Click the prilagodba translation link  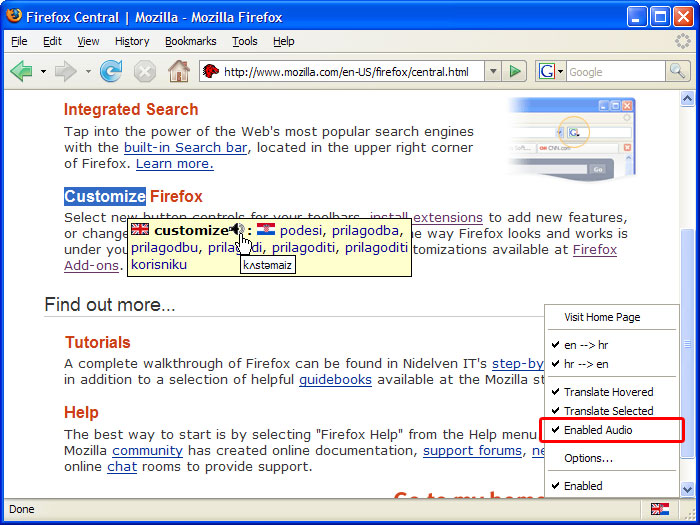[365, 230]
